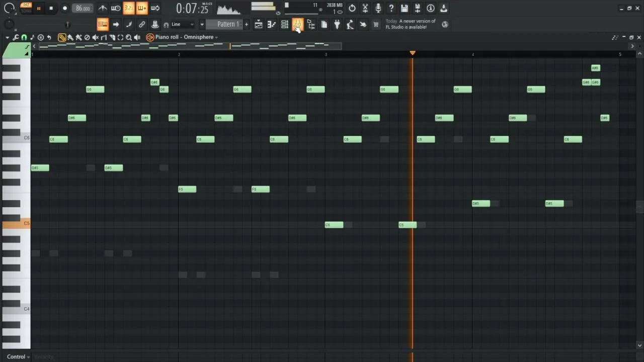Click the C5 piano key
Image resolution: width=644 pixels, height=362 pixels.
pyautogui.click(x=17, y=224)
